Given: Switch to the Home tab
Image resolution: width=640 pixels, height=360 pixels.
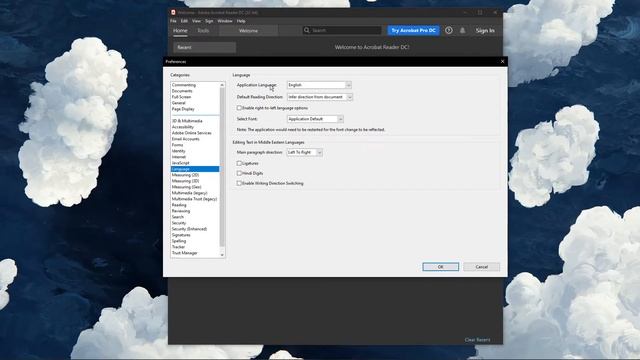Looking at the screenshot, I should tap(180, 31).
